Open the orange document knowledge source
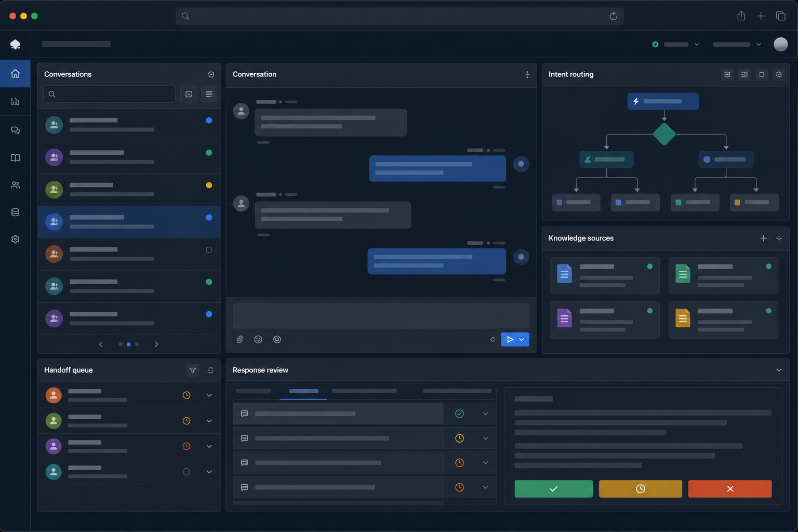This screenshot has height=532, width=798. pyautogui.click(x=723, y=320)
